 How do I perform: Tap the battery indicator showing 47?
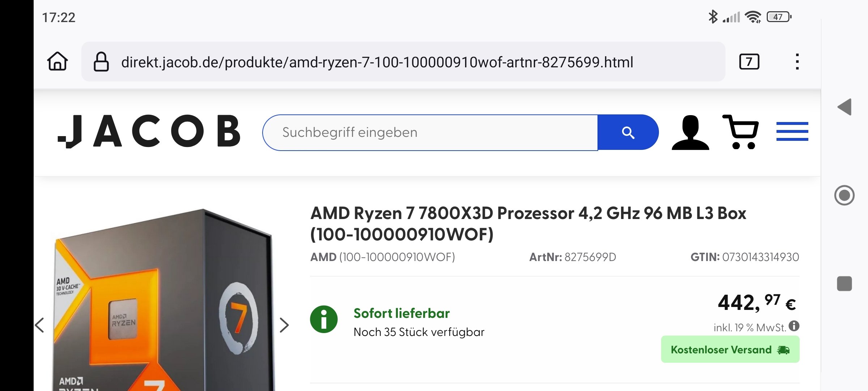click(x=778, y=16)
